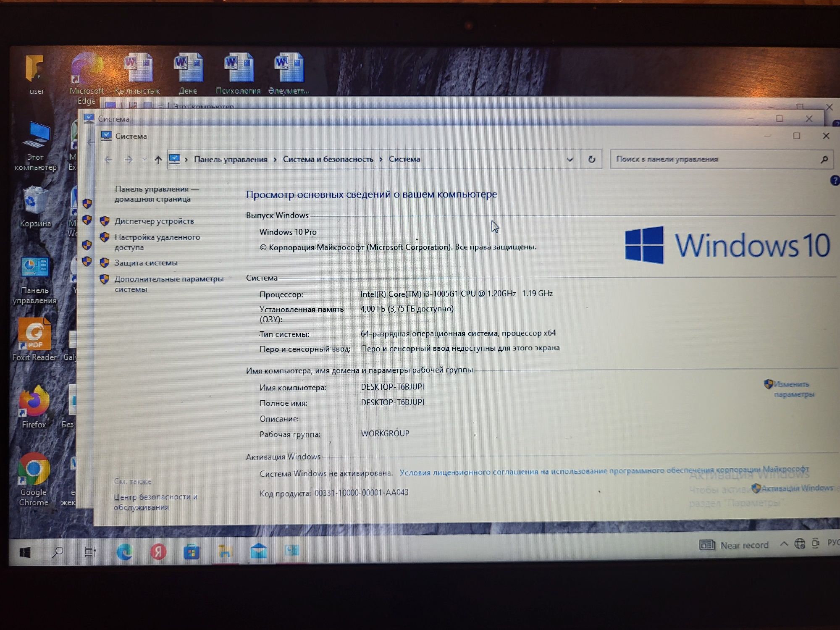Viewport: 840px width, 630px height.
Task: Click the РУС language indicator
Action: click(833, 543)
